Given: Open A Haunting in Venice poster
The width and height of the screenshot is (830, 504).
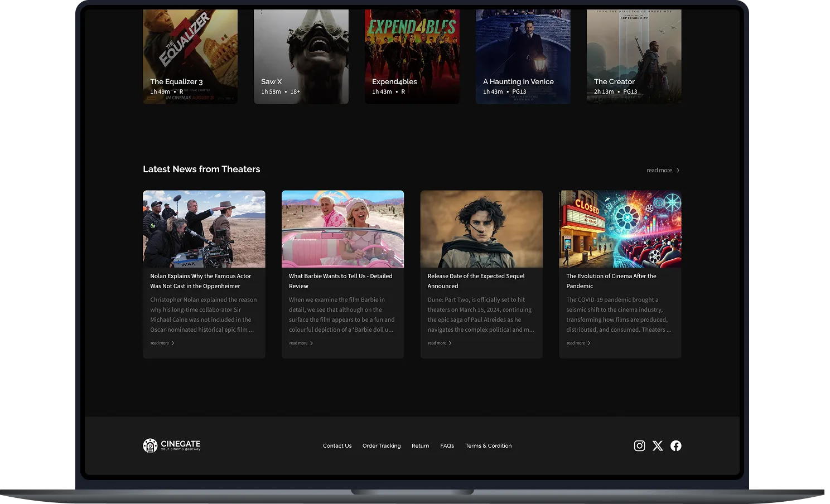Looking at the screenshot, I should (x=523, y=56).
